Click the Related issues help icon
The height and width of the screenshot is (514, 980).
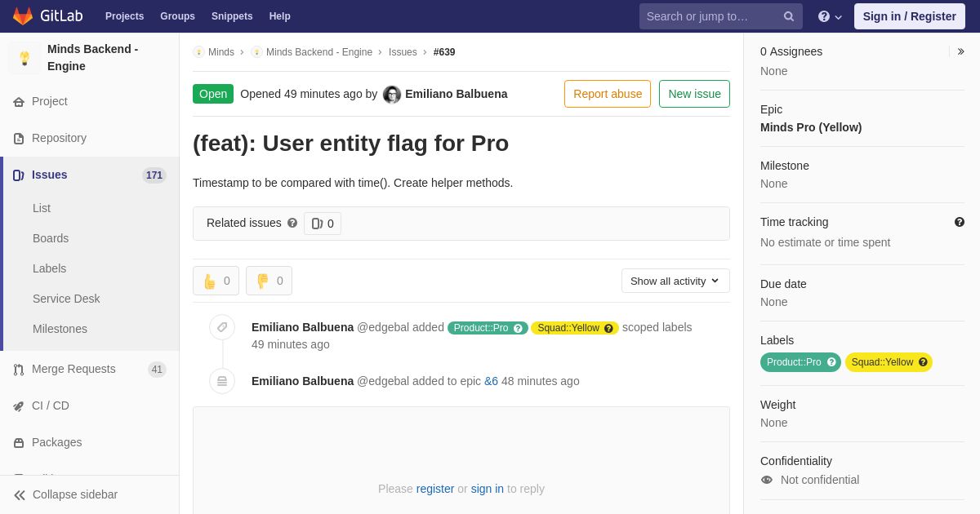pyautogui.click(x=292, y=223)
